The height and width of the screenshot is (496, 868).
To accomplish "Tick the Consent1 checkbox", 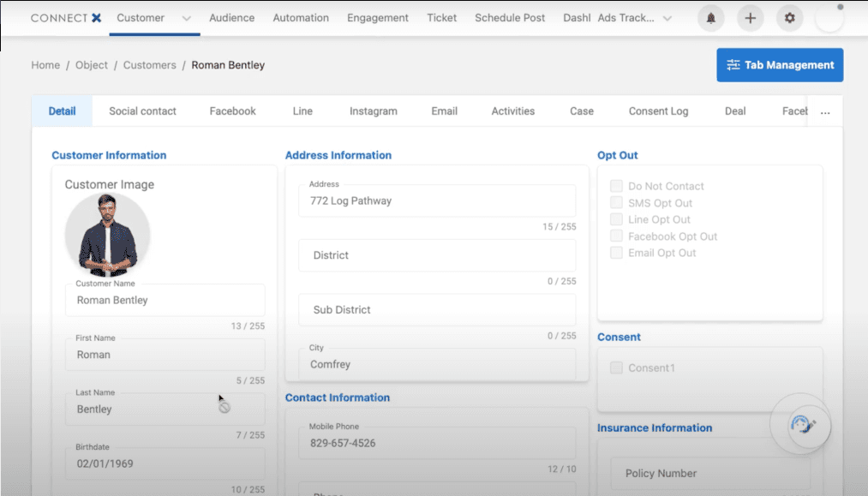I will click(616, 368).
